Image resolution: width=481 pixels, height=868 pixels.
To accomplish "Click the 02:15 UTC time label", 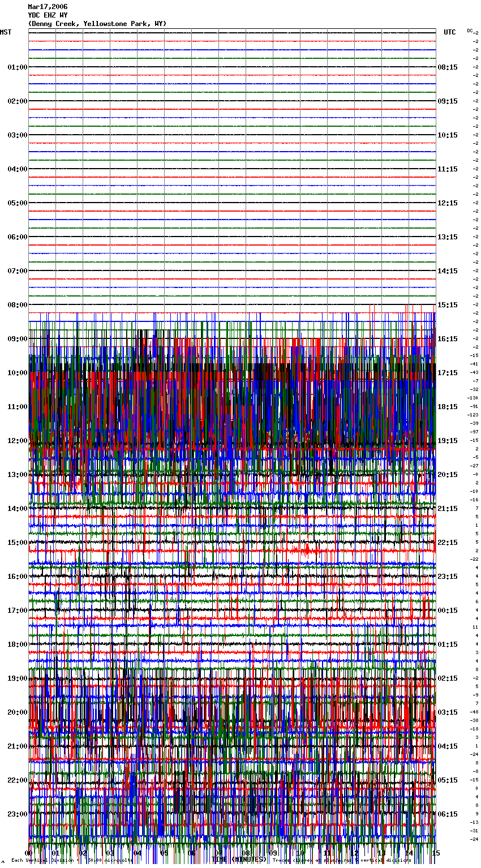I will click(x=448, y=678).
